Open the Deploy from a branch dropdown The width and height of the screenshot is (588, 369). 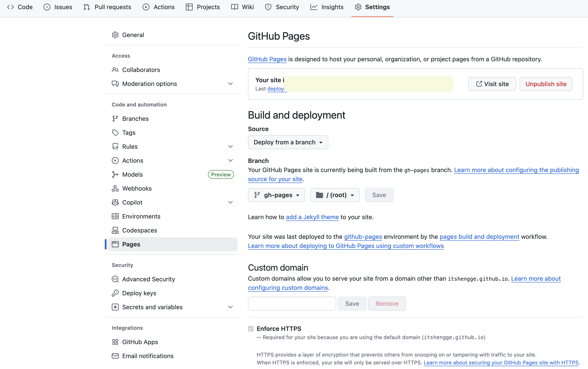288,142
